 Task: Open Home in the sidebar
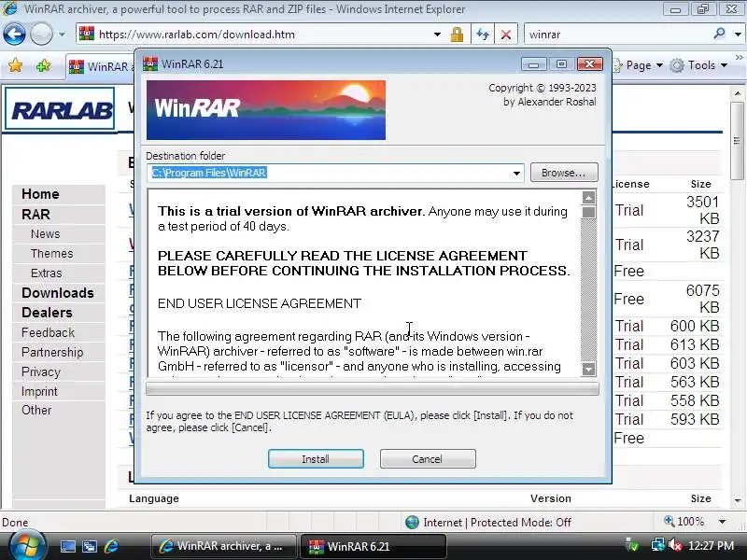coord(40,194)
